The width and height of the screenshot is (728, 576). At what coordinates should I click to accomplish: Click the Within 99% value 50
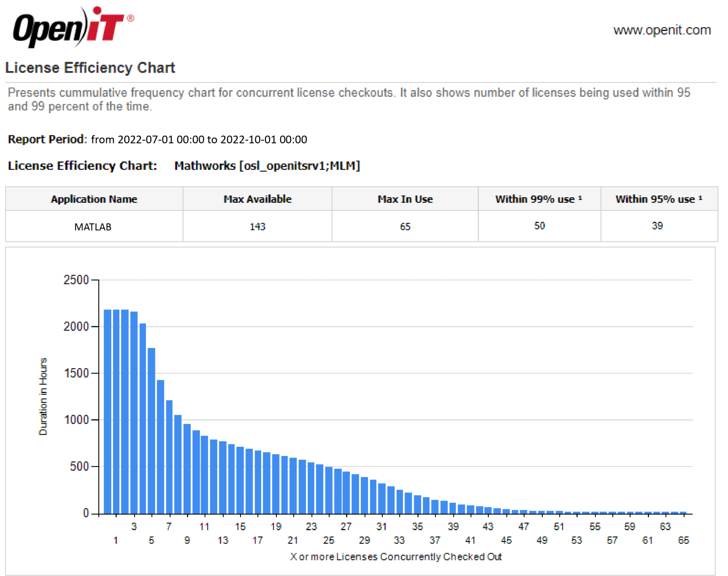coord(539,226)
